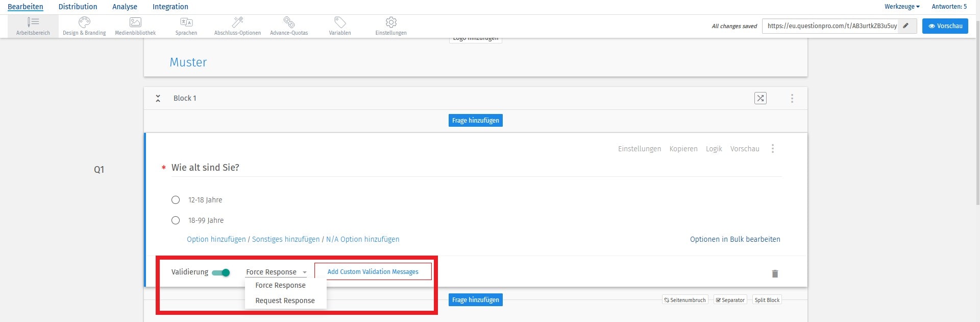980x322 pixels.
Task: Open the Einstellungen gear icon in toolbar
Action: coord(391,22)
